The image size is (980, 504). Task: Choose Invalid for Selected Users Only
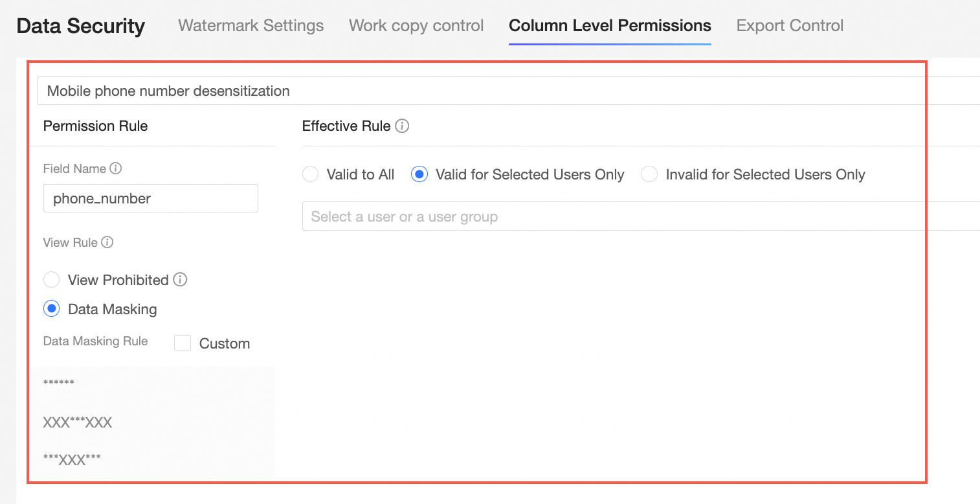click(649, 174)
